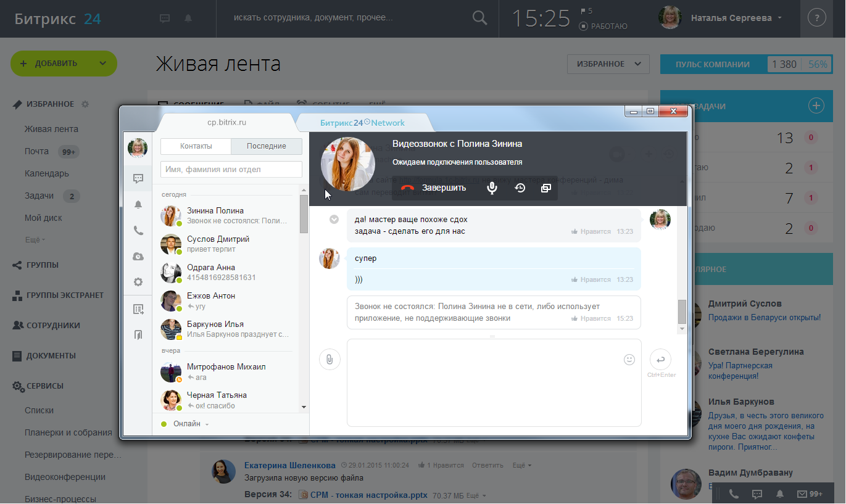Screen dimensions: 846x504
Task: Open the bell icon in Bitrix24 header
Action: click(x=188, y=19)
